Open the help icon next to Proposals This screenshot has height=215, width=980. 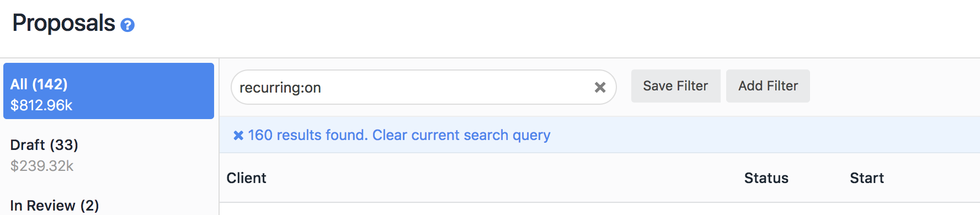tap(127, 25)
